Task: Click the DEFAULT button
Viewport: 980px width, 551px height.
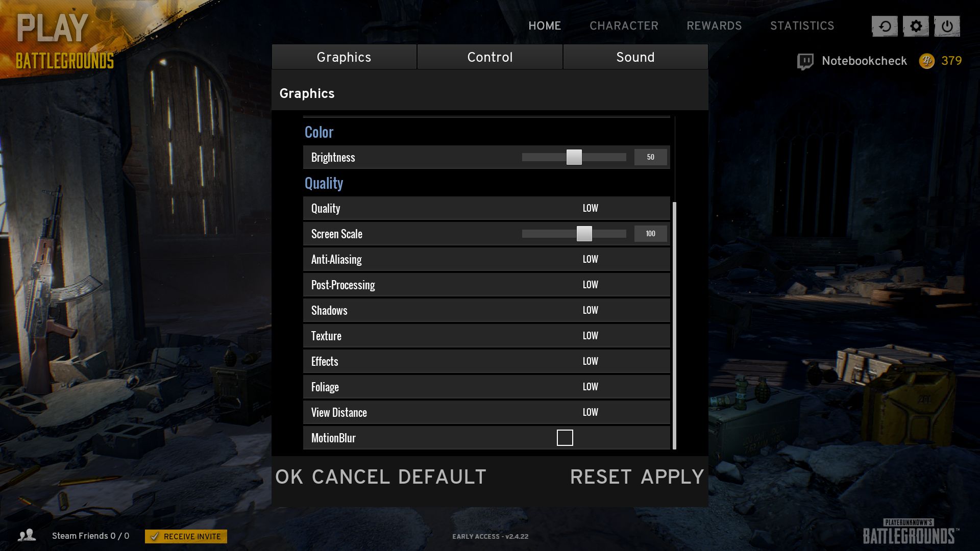Action: 442,477
